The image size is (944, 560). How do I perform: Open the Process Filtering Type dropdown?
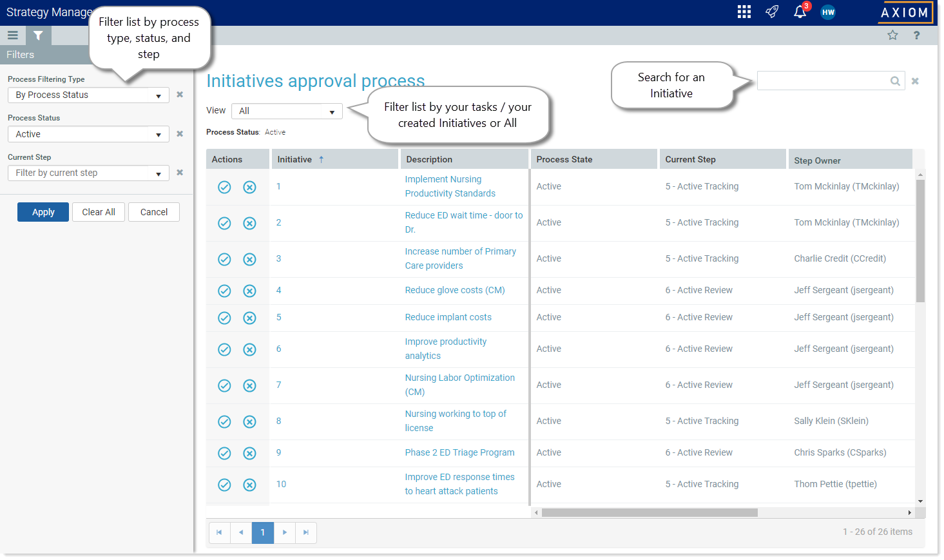(x=157, y=95)
